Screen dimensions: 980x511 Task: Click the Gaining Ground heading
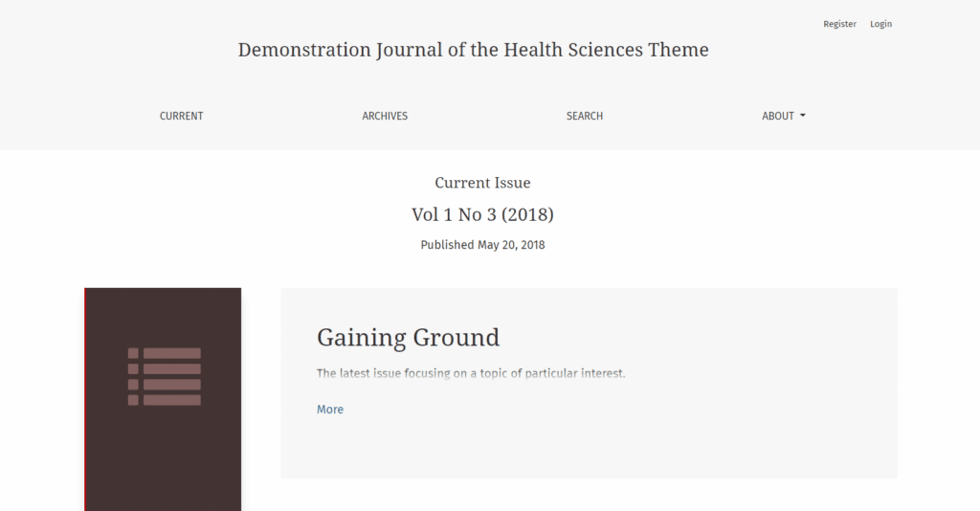[x=408, y=337]
